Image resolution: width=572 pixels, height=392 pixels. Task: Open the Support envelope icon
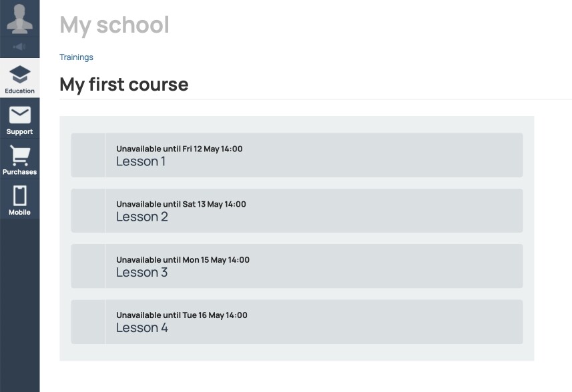point(20,115)
